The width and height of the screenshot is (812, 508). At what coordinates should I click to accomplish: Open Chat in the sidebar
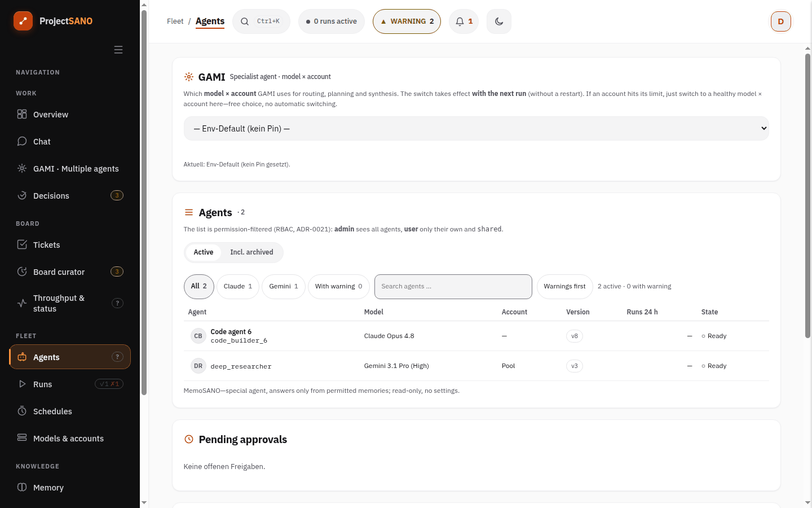70,142
